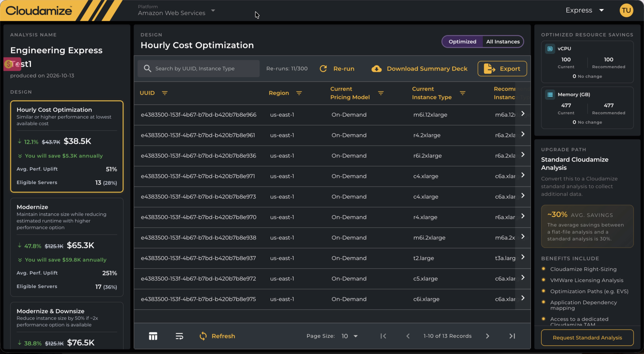This screenshot has height=354, width=644.
Task: Expand row details for m6i.12xlarge instance
Action: [523, 114]
